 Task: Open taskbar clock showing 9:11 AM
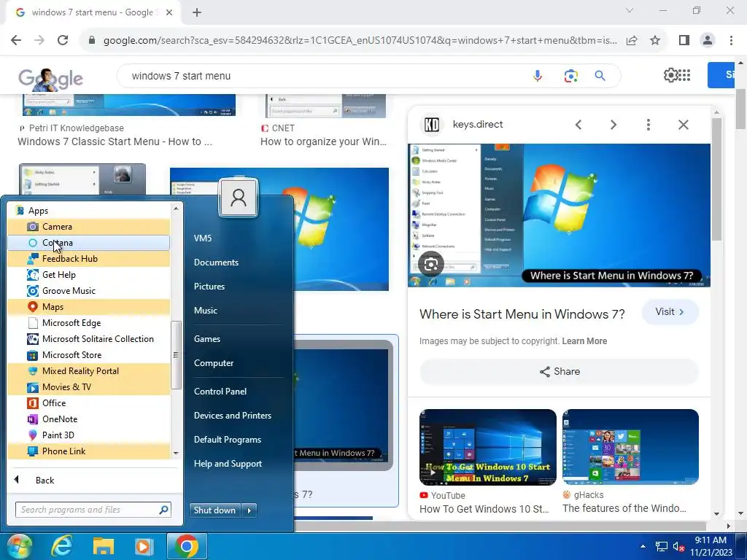tap(711, 546)
